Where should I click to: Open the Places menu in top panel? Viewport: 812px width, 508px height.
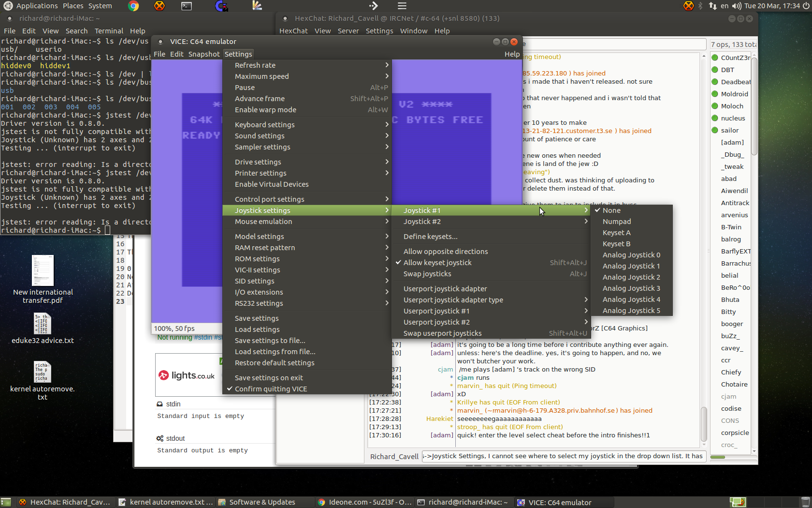(73, 6)
